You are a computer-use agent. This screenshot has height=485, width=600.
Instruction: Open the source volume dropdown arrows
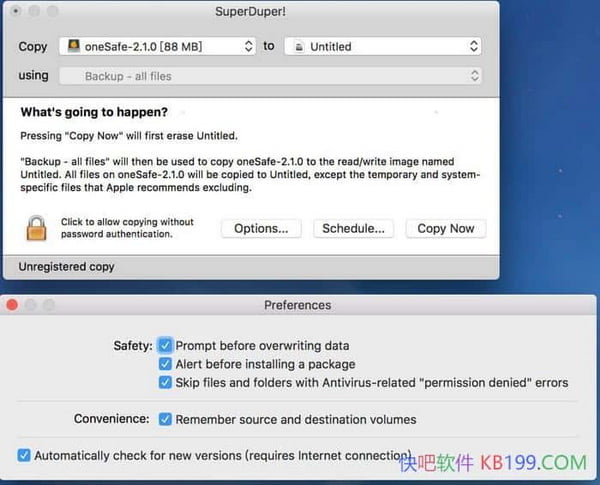coord(249,46)
